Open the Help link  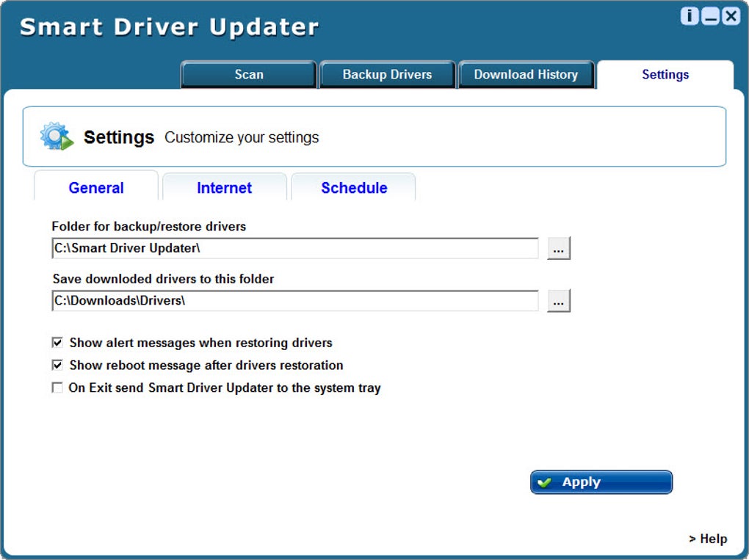click(708, 539)
